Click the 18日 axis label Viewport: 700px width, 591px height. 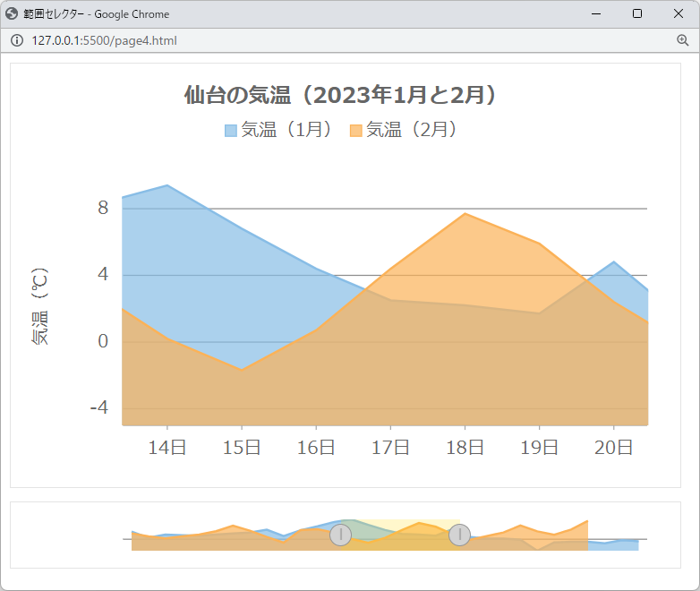pos(465,447)
